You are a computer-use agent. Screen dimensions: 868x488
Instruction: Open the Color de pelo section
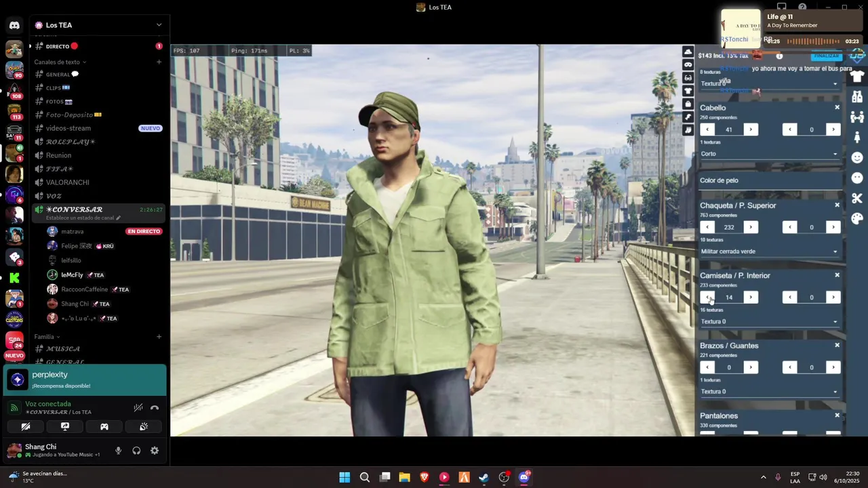pos(770,180)
